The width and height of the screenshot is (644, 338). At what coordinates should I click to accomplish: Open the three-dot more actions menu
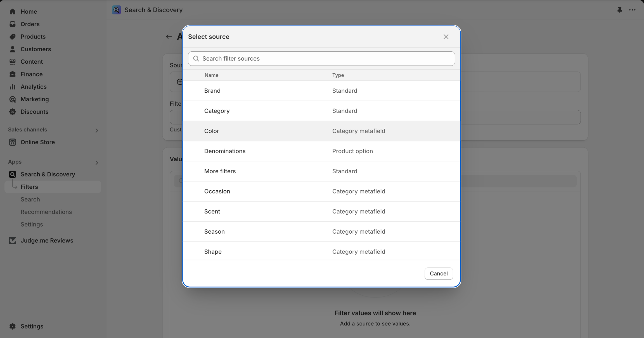[x=632, y=10]
